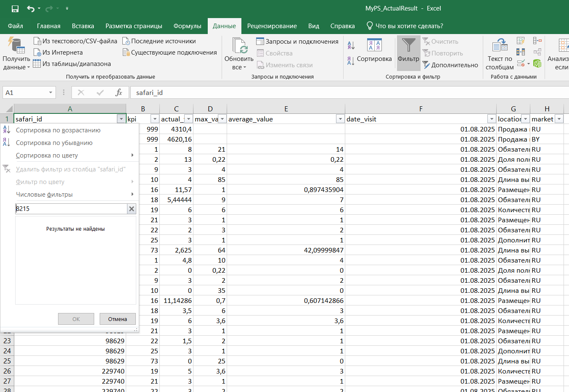Open filter dropdown for market column
Viewport: 569px width, 392px height.
[559, 119]
